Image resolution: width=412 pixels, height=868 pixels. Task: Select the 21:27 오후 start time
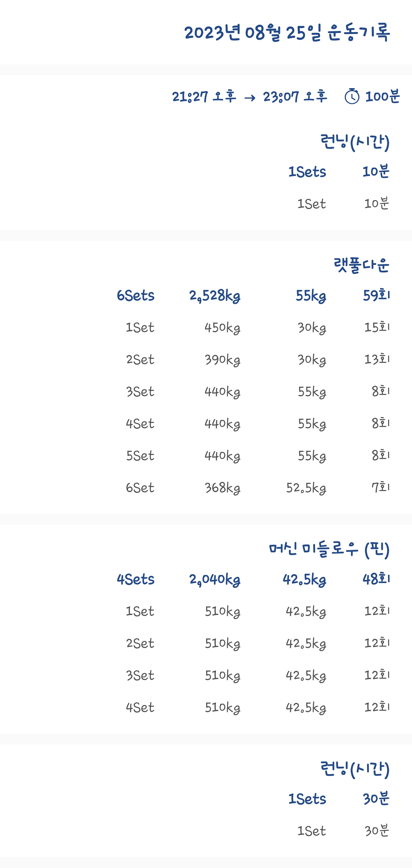pos(204,97)
